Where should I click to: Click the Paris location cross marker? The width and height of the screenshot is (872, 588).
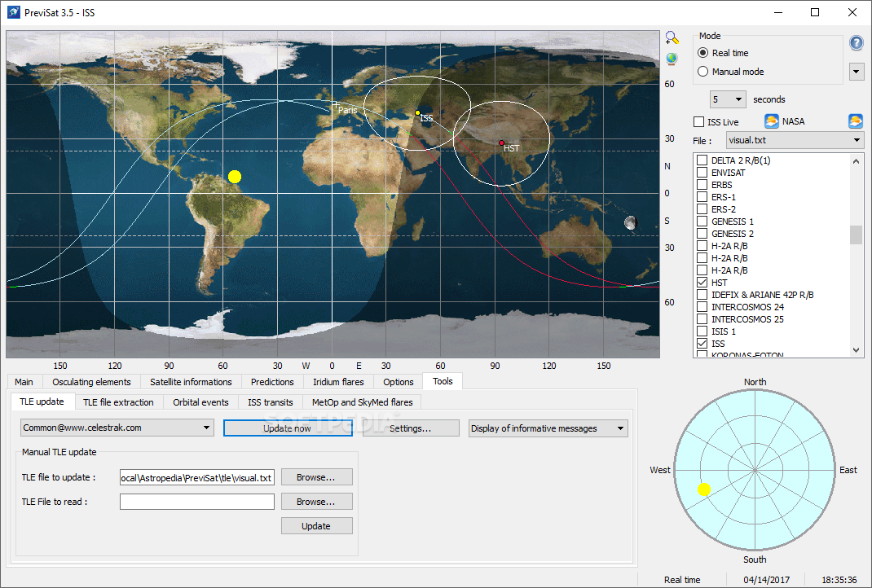(335, 104)
